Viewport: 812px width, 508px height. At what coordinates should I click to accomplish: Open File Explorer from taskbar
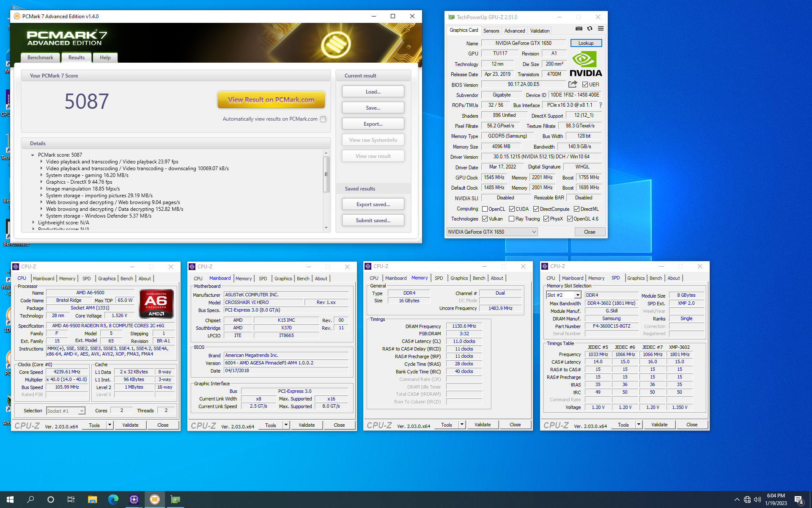(x=92, y=500)
